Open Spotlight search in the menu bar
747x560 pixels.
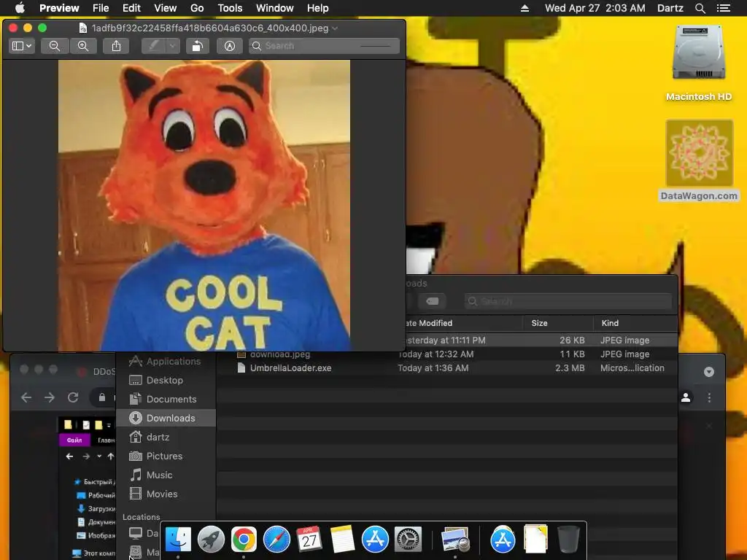[700, 8]
